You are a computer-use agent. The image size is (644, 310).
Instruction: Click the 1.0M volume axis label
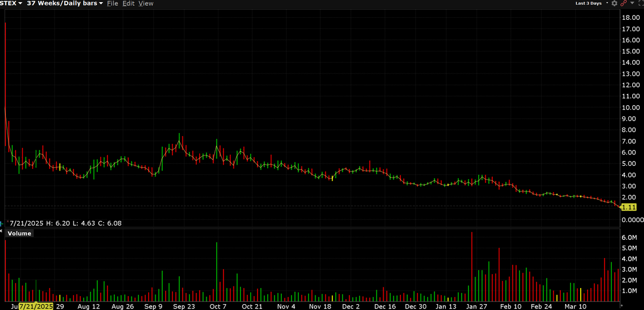(x=629, y=291)
